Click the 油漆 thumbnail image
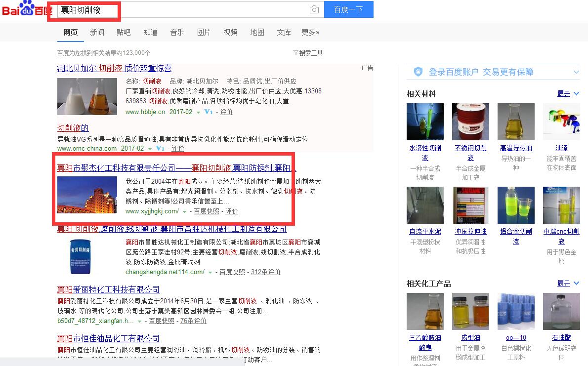 pos(562,122)
